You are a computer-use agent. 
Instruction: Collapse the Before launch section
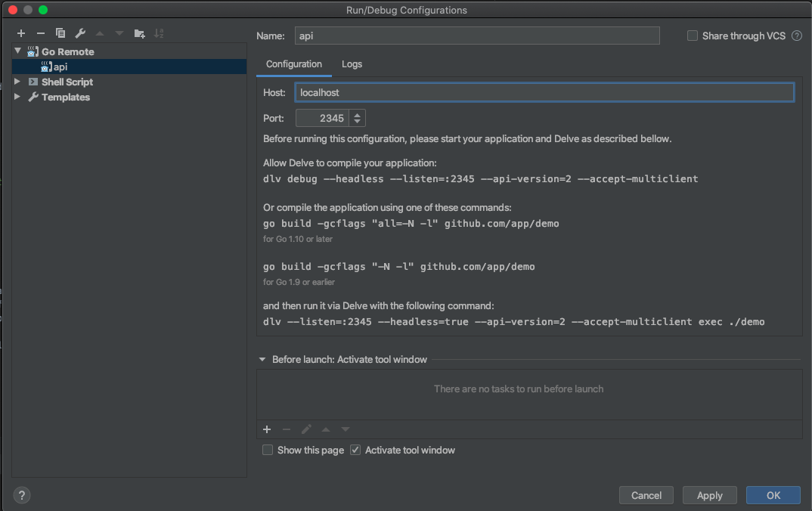tap(262, 360)
